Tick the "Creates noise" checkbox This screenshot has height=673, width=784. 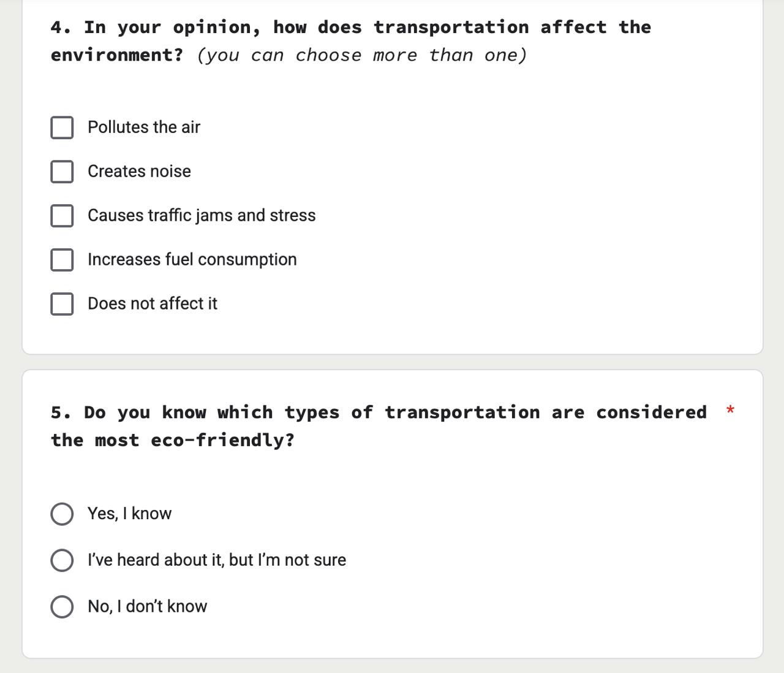62,172
